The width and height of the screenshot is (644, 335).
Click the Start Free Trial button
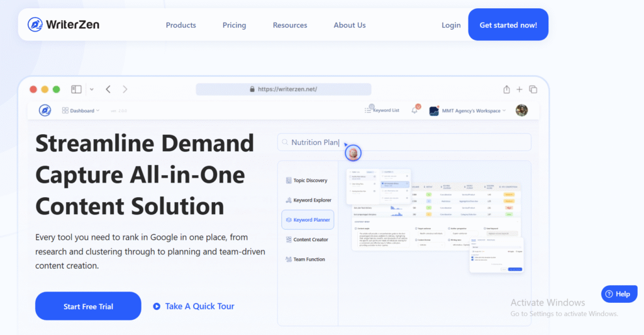coord(88,306)
